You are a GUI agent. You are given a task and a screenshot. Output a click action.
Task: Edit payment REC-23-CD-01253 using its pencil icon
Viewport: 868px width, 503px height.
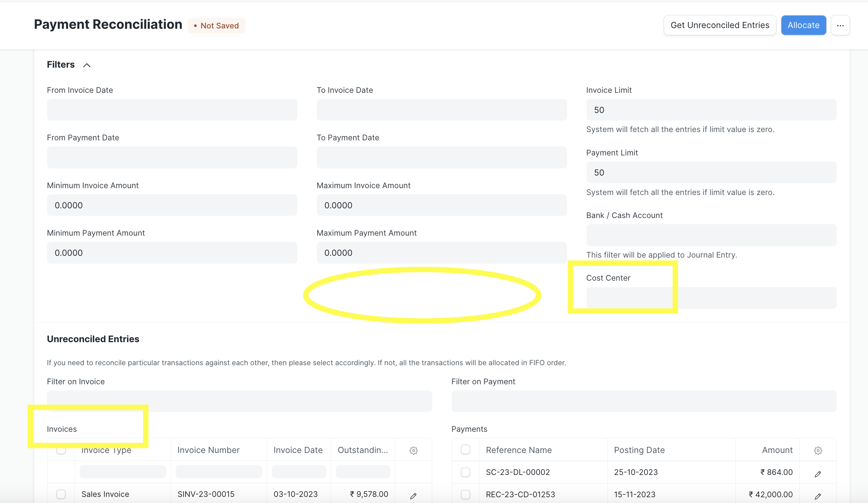pos(818,495)
